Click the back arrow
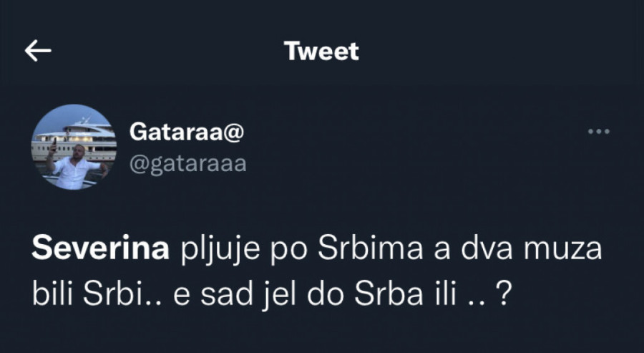This screenshot has width=644, height=353. point(38,50)
